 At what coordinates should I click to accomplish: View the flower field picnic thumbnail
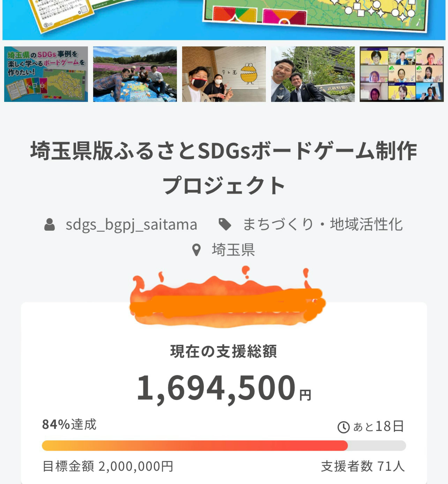click(135, 74)
